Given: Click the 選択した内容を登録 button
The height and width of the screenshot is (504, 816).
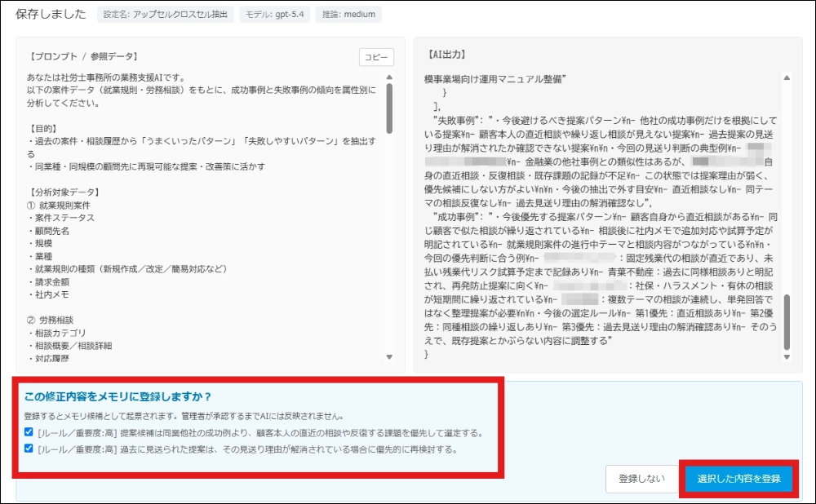Looking at the screenshot, I should 739,479.
